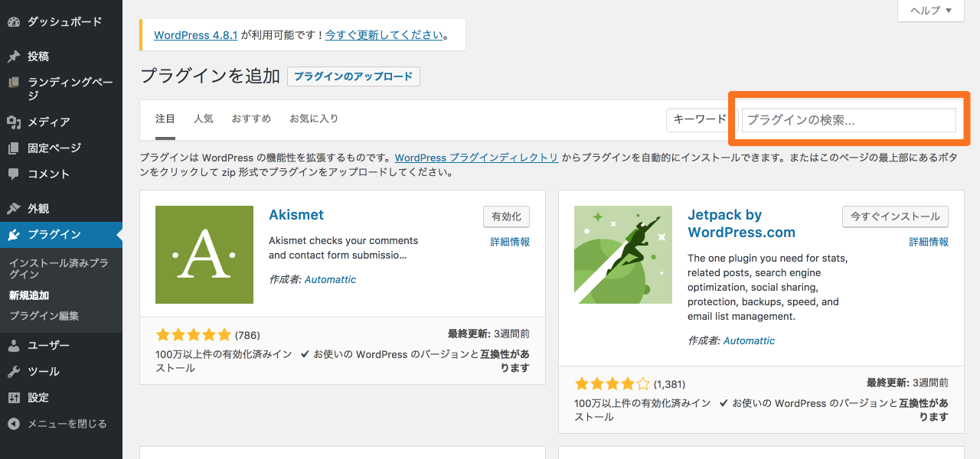Viewport: 980px width, 459px height.
Task: Switch to the 人気 tab
Action: click(204, 119)
